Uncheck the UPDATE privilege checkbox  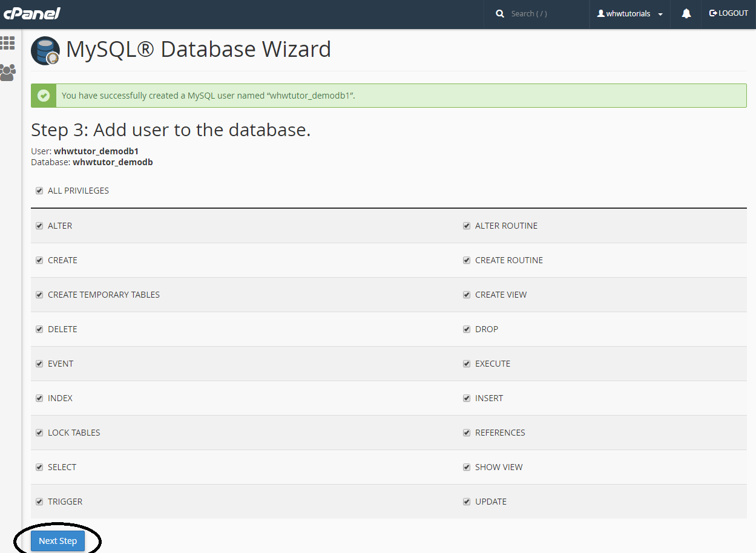(x=467, y=502)
